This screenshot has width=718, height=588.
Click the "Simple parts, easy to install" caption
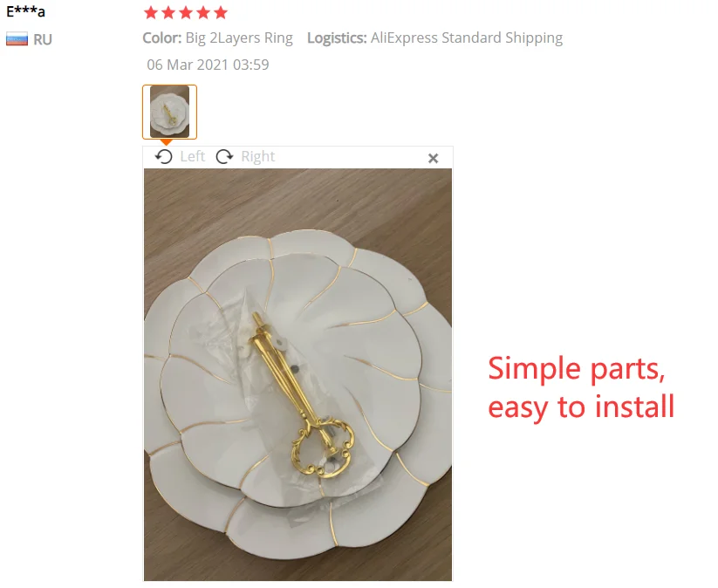coord(581,387)
